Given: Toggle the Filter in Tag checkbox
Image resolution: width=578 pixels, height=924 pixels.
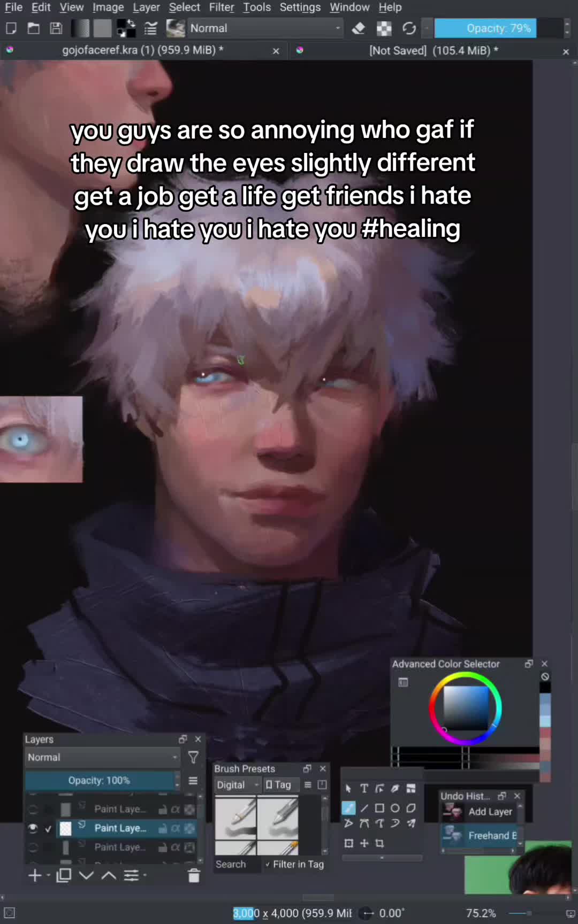Looking at the screenshot, I should click(x=294, y=864).
